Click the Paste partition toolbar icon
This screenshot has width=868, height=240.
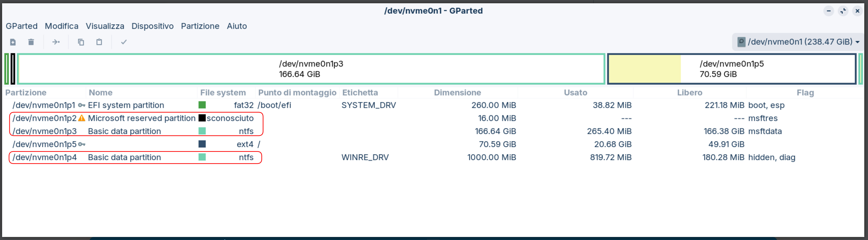point(99,42)
